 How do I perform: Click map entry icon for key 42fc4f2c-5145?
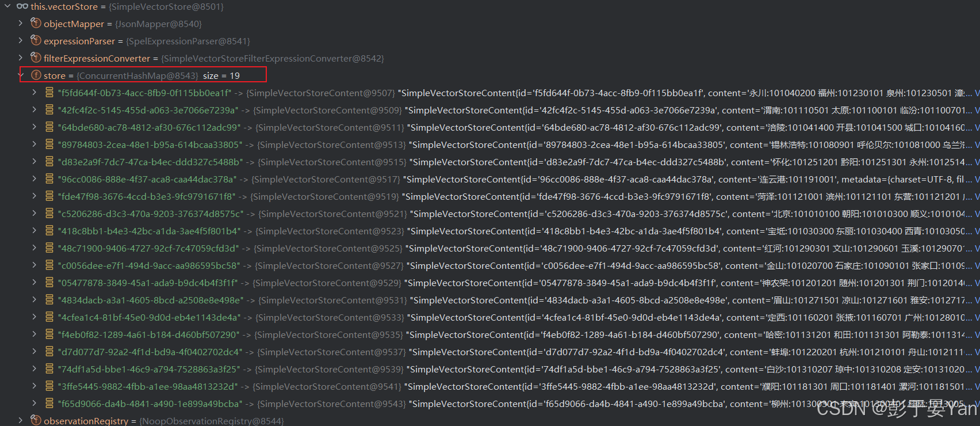(x=49, y=110)
